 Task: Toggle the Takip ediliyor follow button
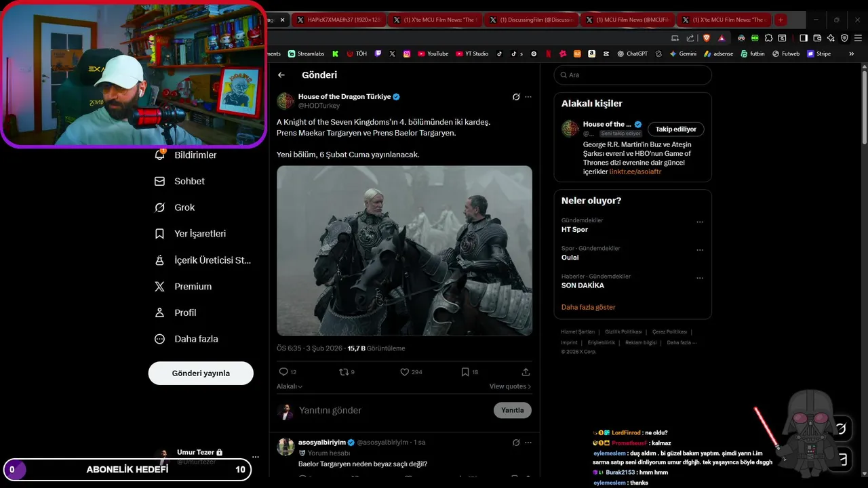coord(676,129)
